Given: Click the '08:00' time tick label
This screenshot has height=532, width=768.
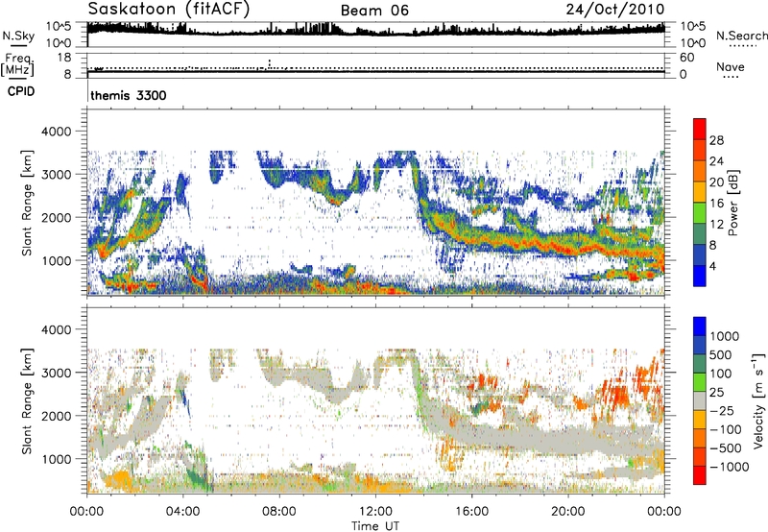Looking at the screenshot, I should (x=279, y=512).
